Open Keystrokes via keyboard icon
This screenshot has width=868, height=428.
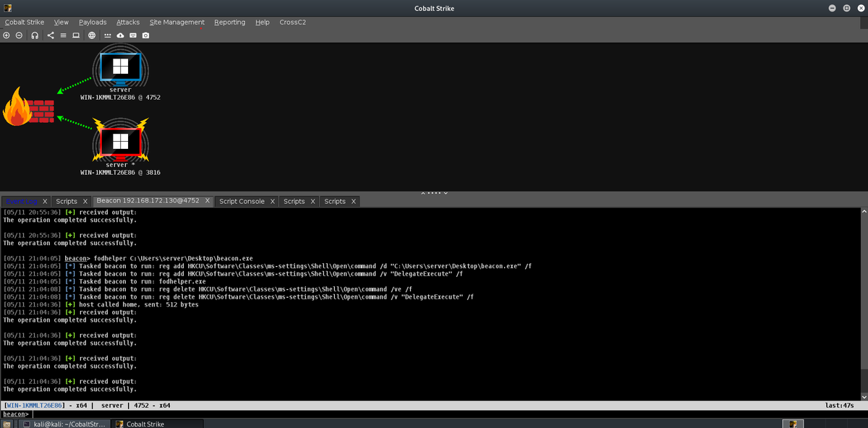point(133,35)
